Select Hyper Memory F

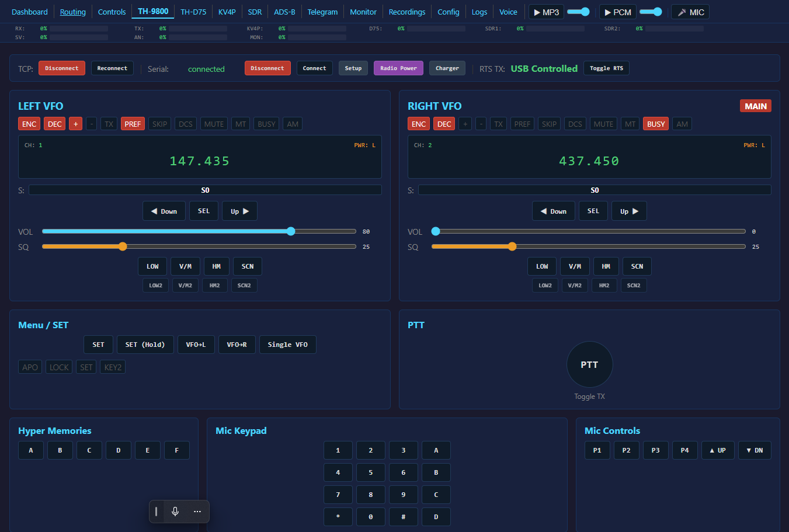point(177,450)
